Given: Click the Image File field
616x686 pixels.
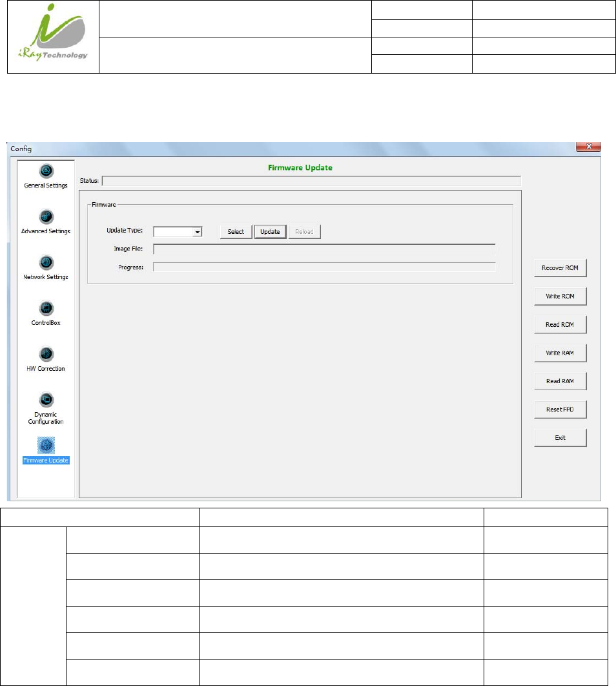Looking at the screenshot, I should [x=324, y=249].
